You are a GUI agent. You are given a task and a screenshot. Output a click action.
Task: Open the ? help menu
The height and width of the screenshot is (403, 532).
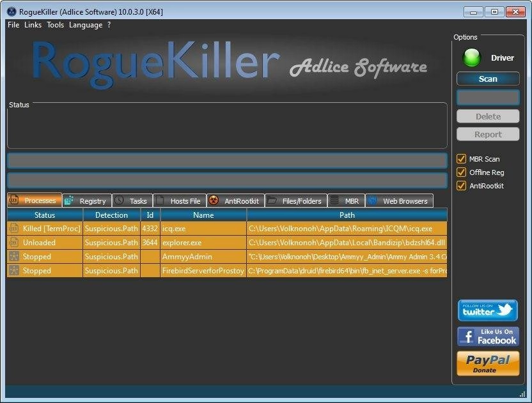coord(109,25)
